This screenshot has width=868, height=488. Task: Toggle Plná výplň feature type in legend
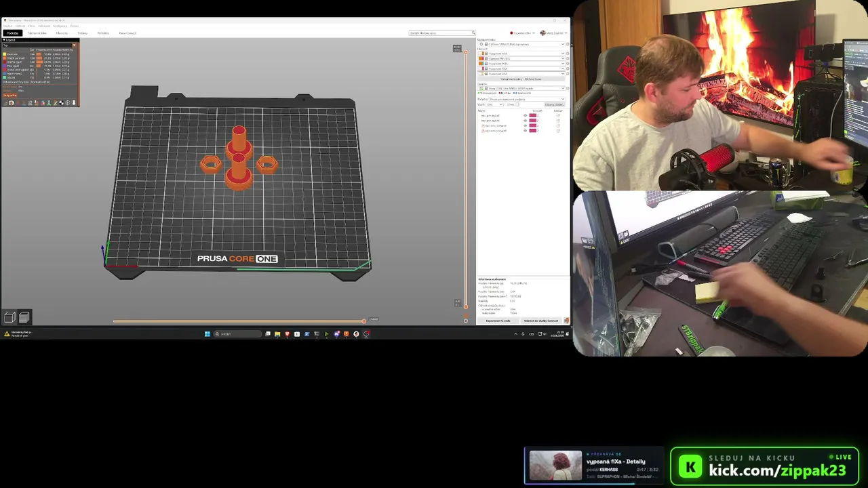coord(37,66)
